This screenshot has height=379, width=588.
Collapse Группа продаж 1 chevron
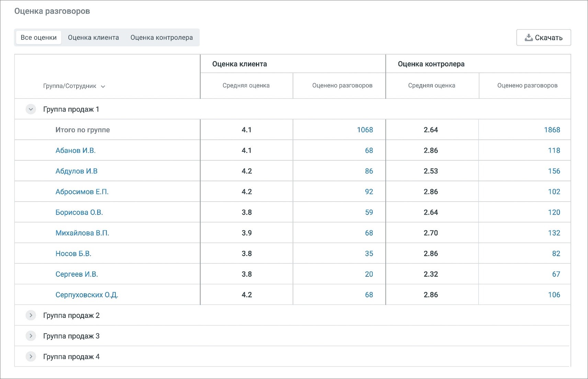click(31, 110)
